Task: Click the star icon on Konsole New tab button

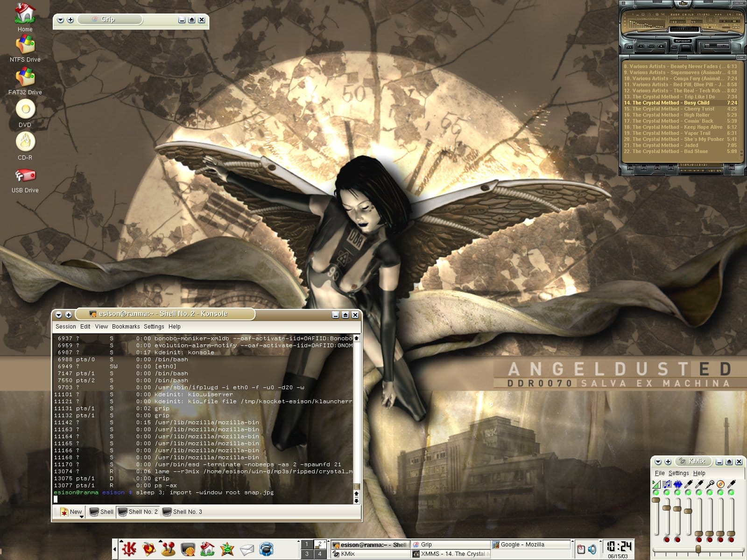Action: tap(64, 512)
